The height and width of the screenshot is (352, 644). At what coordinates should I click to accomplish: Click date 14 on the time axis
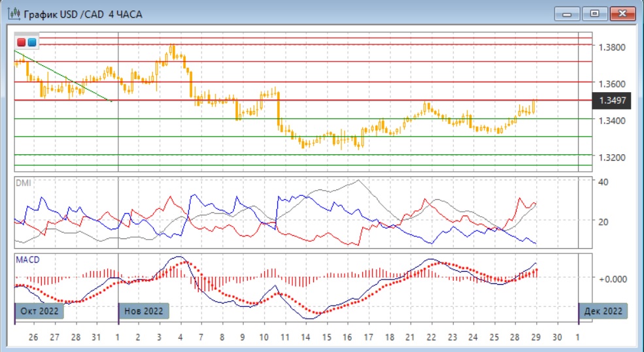305,337
